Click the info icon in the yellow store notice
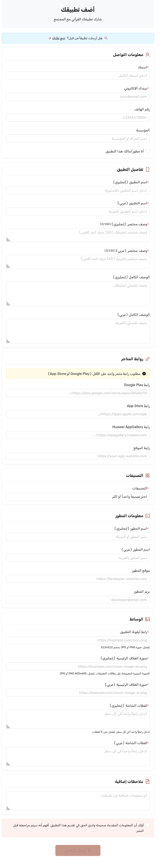The height and width of the screenshot is (868, 166). (144, 373)
